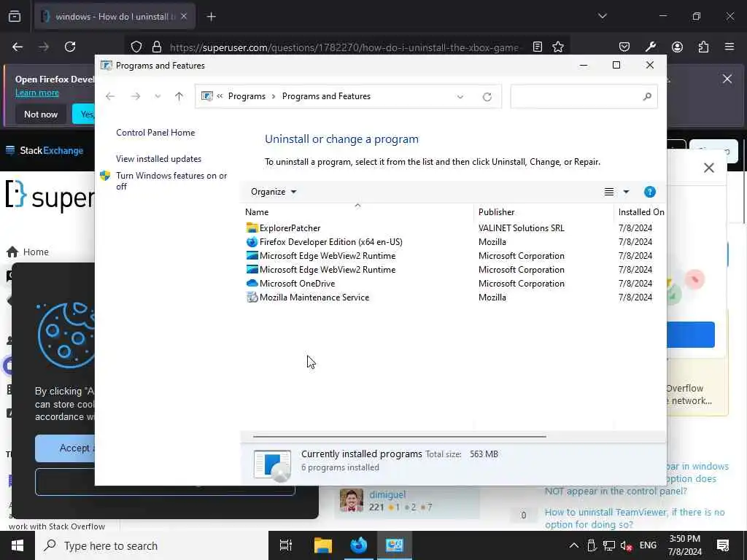Sort the list by Publisher column

(x=543, y=211)
